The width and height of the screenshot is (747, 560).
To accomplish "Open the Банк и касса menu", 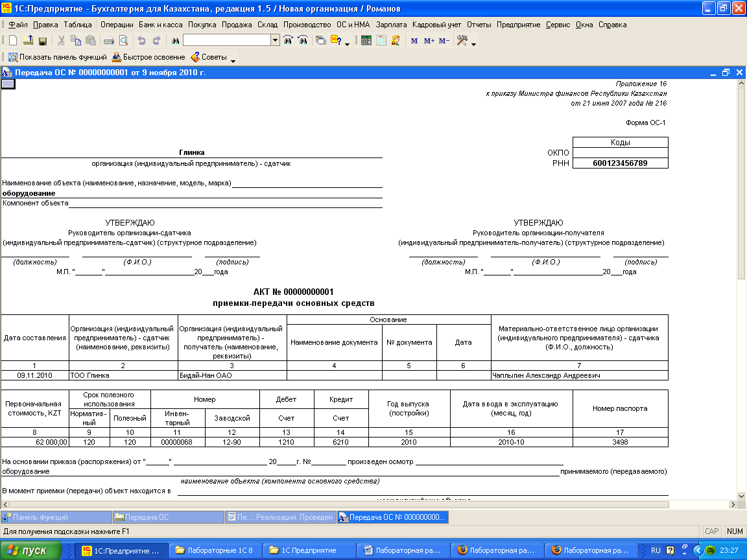I will pos(161,25).
